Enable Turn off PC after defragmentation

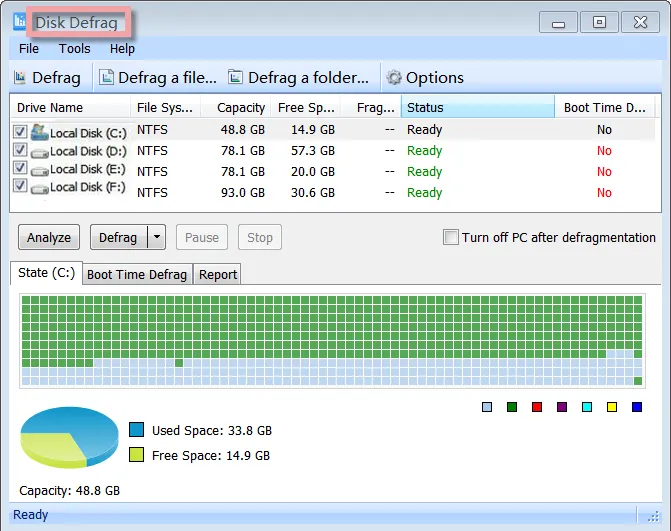(x=451, y=237)
